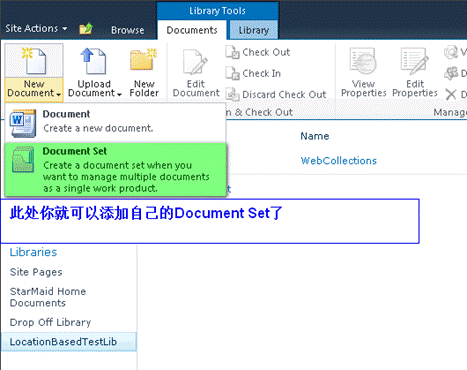The height and width of the screenshot is (370, 467).
Task: Click the Edit Document icon
Action: [x=196, y=61]
